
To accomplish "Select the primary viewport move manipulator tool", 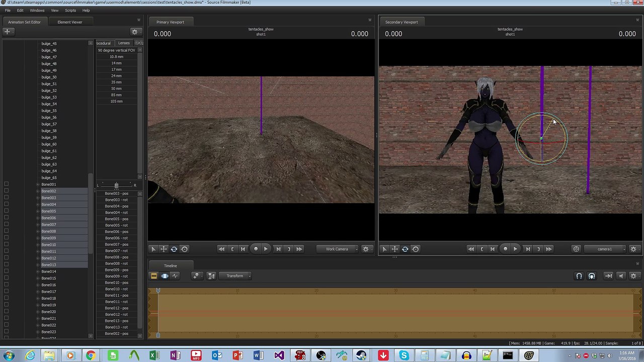I will click(x=164, y=249).
